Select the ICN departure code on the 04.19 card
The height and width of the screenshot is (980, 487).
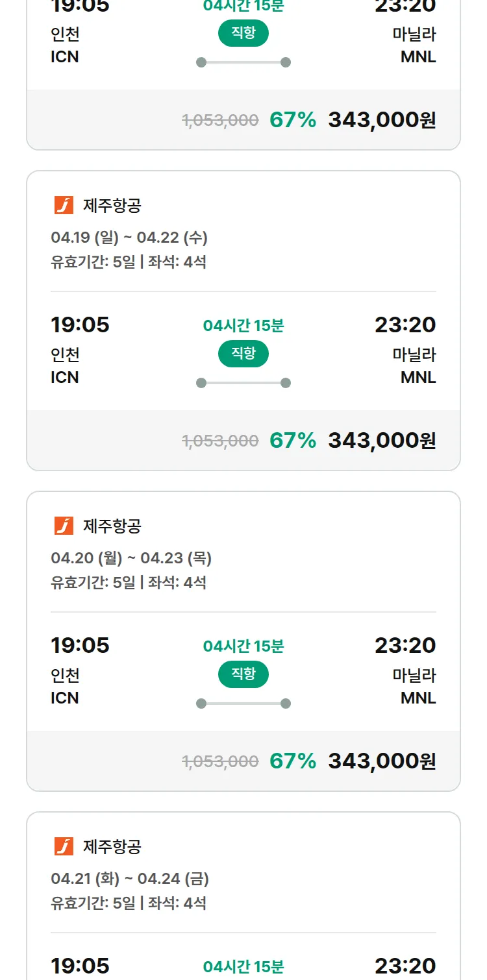pyautogui.click(x=65, y=377)
